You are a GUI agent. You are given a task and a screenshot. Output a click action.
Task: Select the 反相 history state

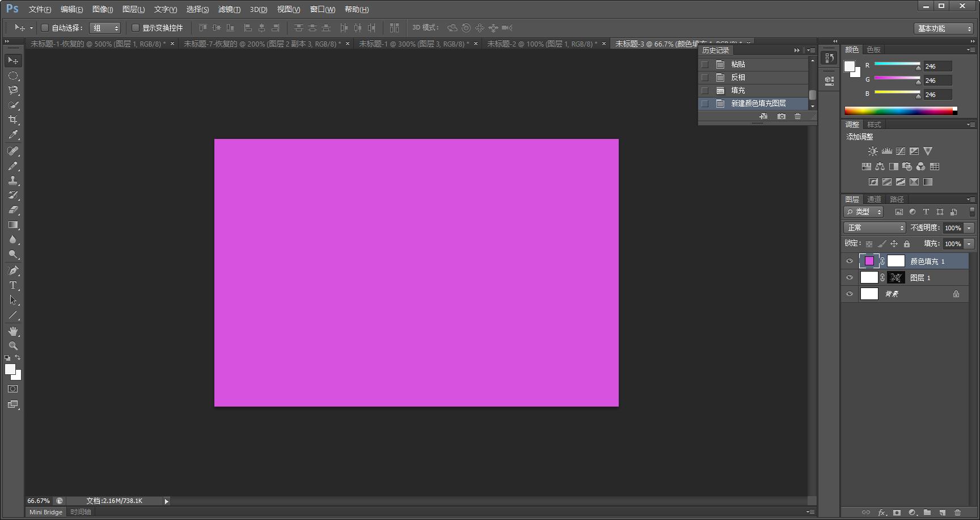coord(738,77)
